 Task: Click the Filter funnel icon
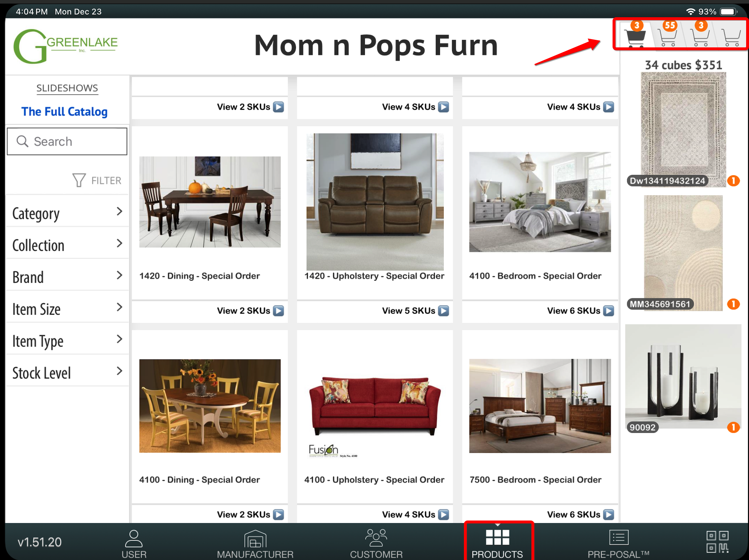[79, 180]
